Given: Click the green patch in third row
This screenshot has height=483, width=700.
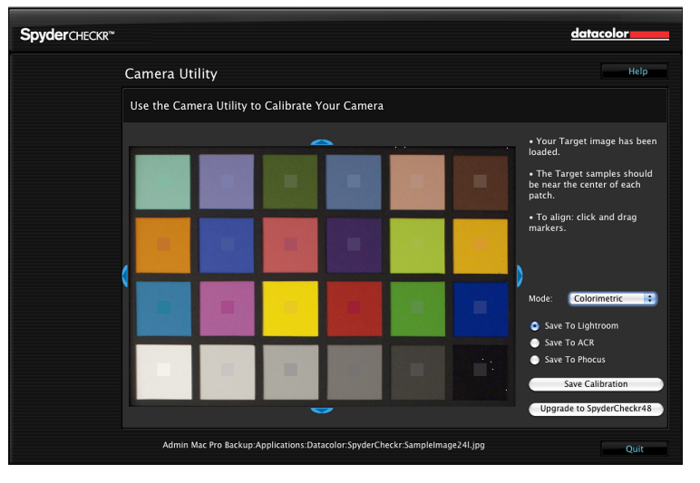Looking at the screenshot, I should click(x=417, y=309).
